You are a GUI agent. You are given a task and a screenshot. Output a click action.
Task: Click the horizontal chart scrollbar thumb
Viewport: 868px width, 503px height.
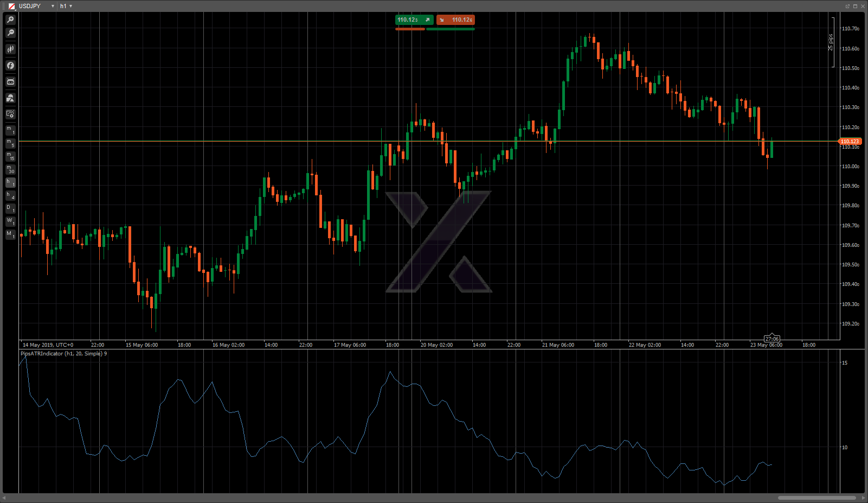816,498
